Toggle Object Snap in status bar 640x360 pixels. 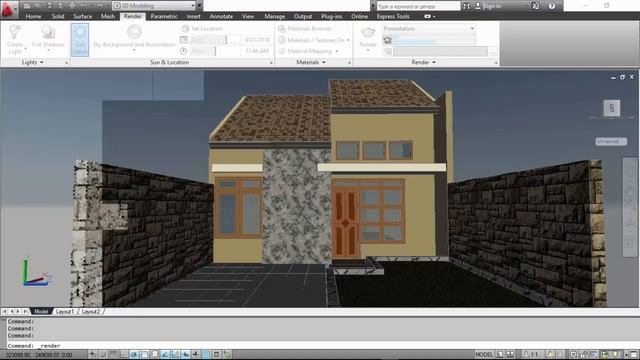click(144, 355)
